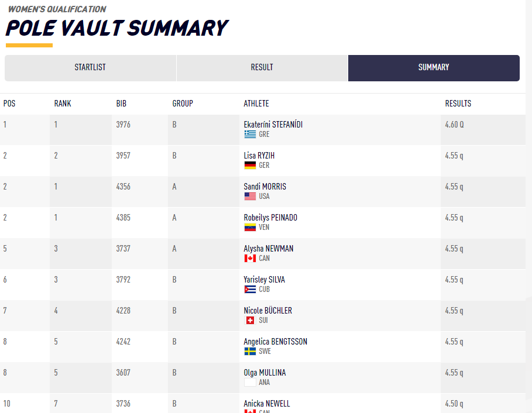This screenshot has width=532, height=413.
Task: Sort table by POS column header
Action: pyautogui.click(x=9, y=104)
